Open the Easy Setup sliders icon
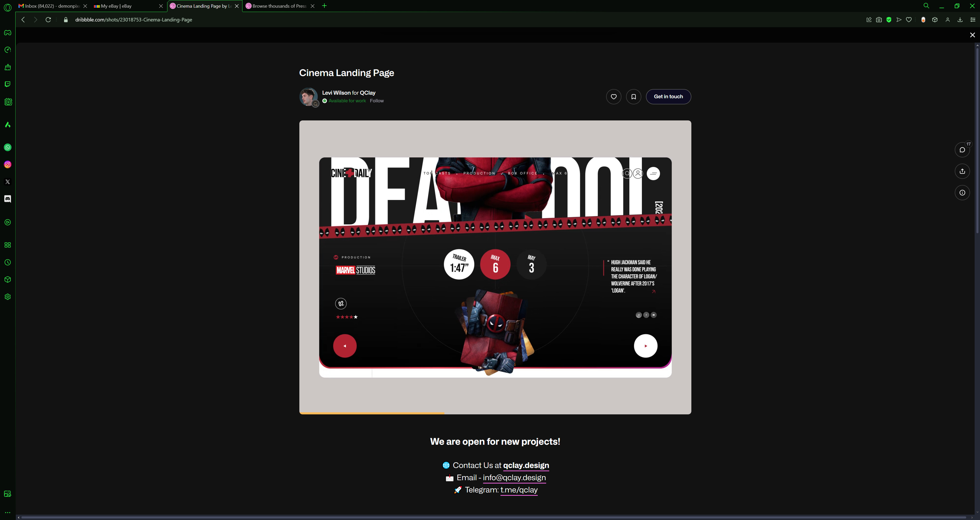The image size is (980, 520). click(973, 20)
